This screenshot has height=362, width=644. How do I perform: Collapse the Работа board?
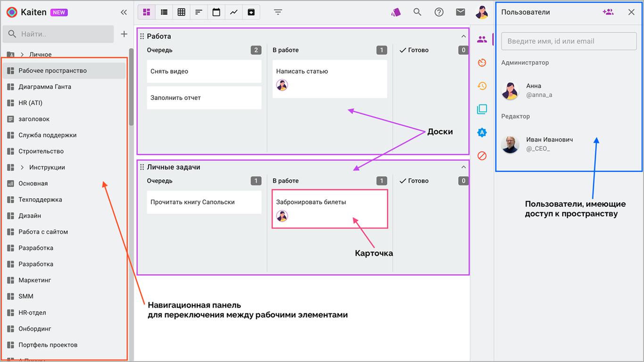(463, 36)
